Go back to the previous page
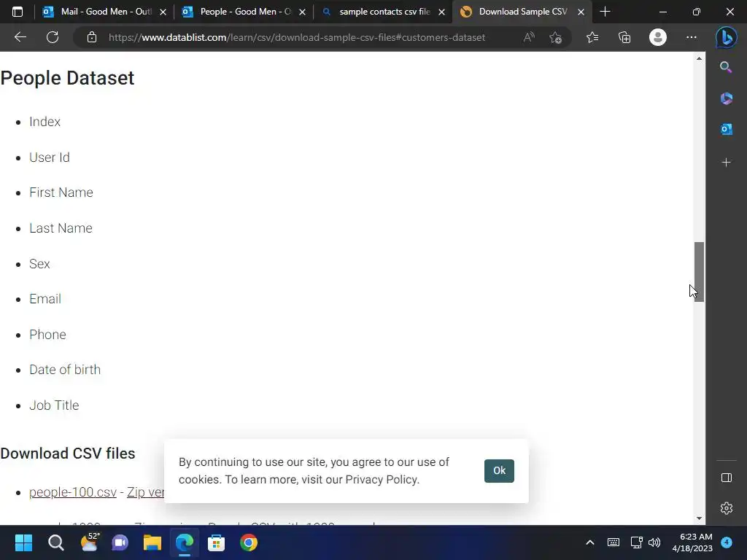 click(20, 37)
